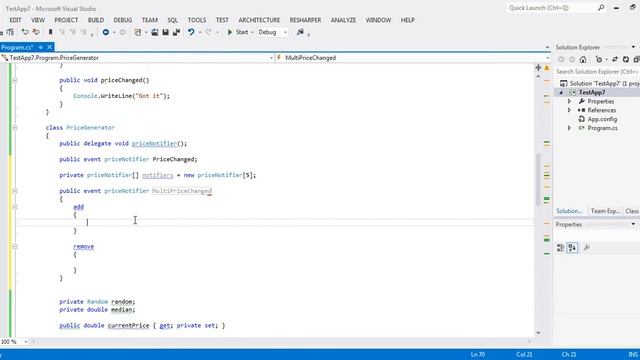The image size is (640, 360).
Task: Click the Save All icon
Action: click(x=176, y=32)
